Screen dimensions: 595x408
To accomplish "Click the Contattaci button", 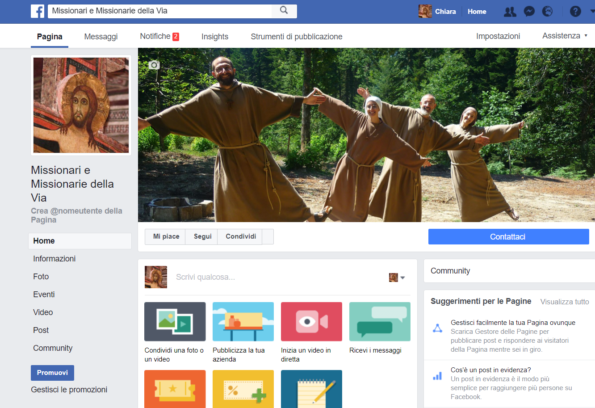I will (x=508, y=237).
